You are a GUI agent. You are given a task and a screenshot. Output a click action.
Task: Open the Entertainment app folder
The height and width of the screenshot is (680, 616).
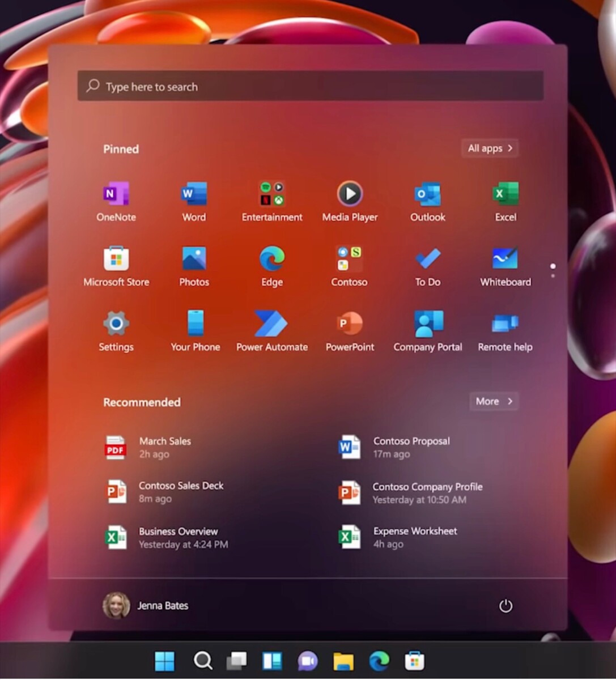coord(272,202)
